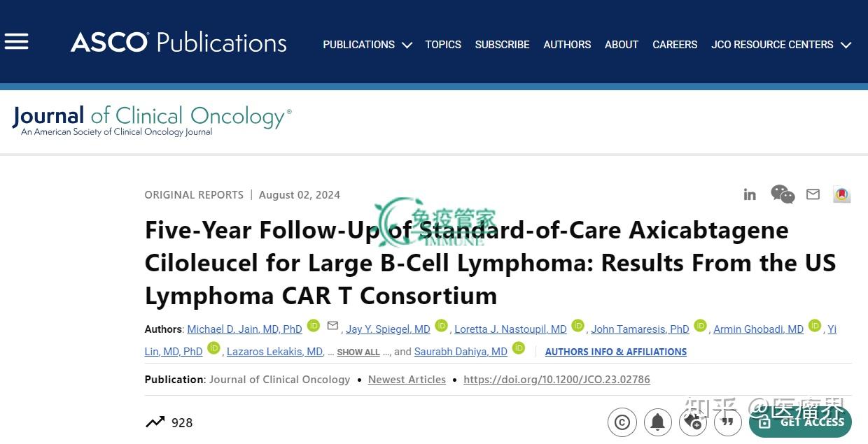Open AUTHORS INFO & AFFILIATIONS link

[x=615, y=352]
